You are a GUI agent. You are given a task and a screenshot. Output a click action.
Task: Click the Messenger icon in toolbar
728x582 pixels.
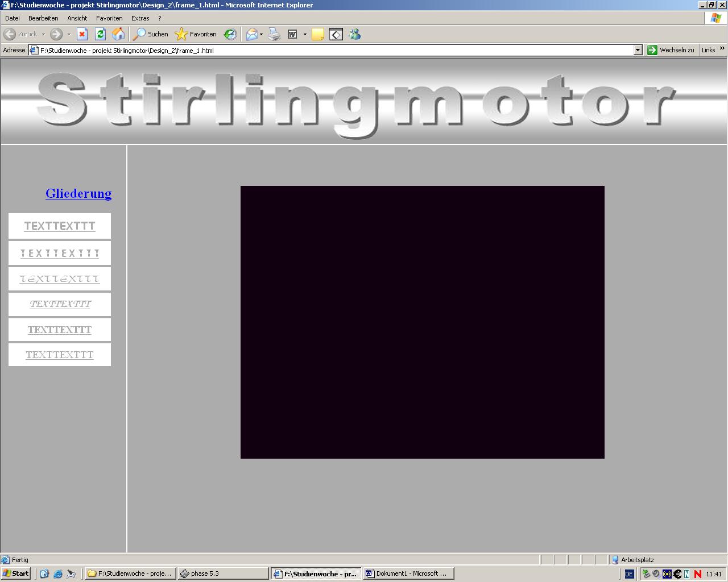coord(354,34)
